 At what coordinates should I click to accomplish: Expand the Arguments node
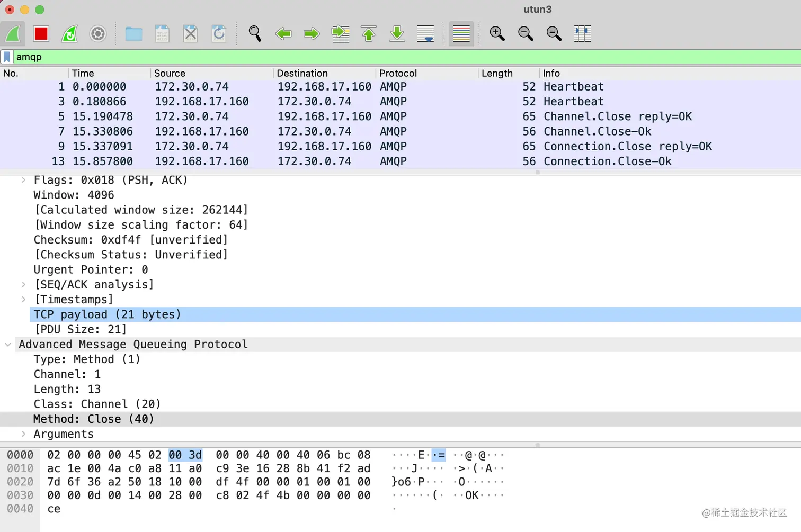[23, 434]
